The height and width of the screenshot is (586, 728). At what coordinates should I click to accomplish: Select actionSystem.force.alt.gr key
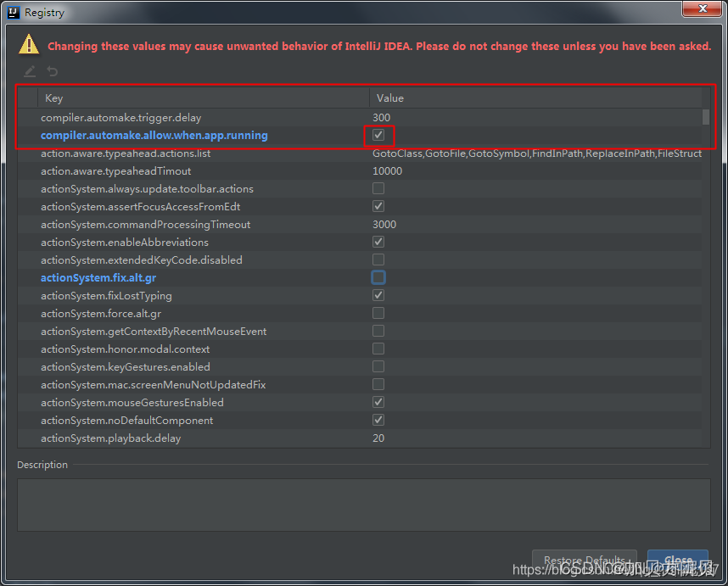click(101, 314)
